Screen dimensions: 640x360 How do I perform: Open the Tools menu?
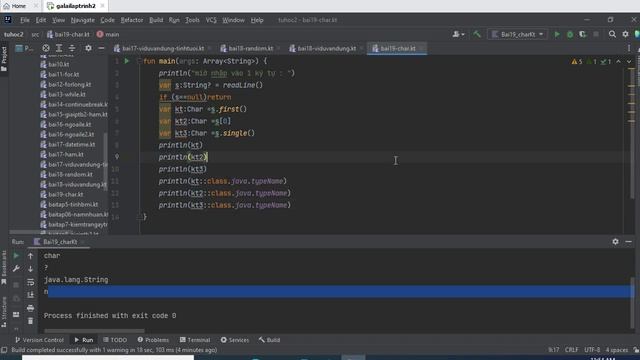point(192,20)
